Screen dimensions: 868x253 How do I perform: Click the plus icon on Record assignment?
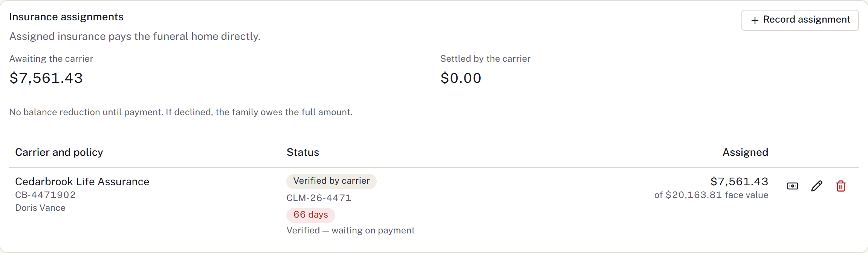(755, 20)
